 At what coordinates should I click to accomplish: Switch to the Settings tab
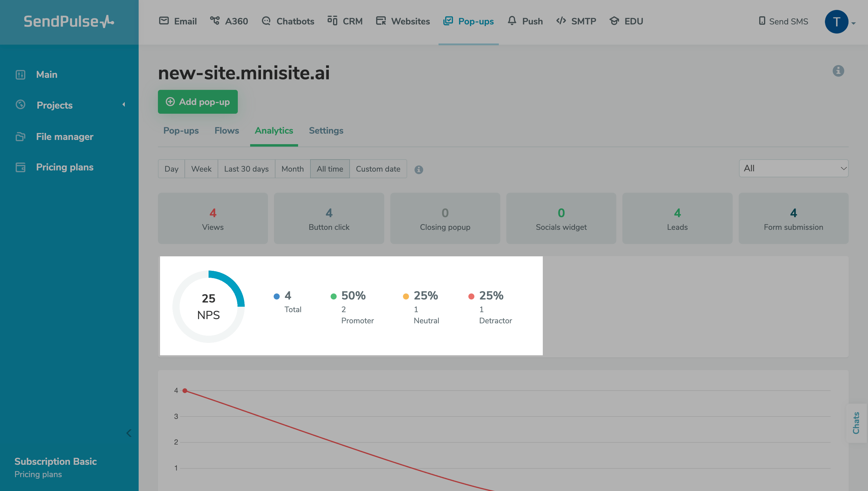click(326, 131)
